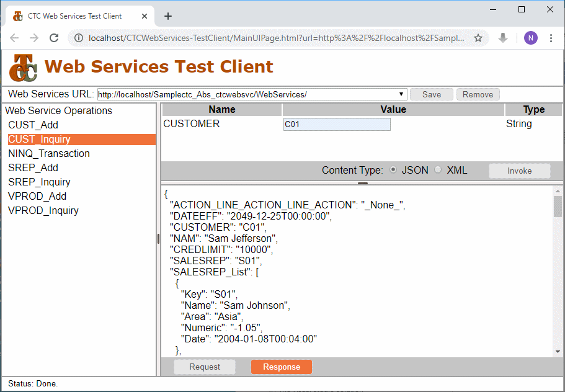Select SREP_Inquiry operation
Viewport: 565px width, 392px height.
tap(39, 182)
